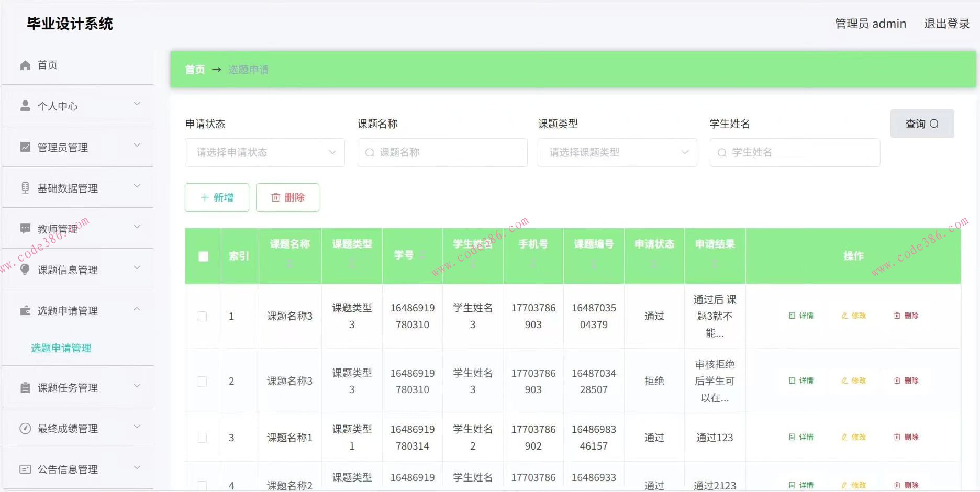This screenshot has width=980, height=492.
Task: Open the 请选择课题类型 dropdown
Action: [x=617, y=152]
